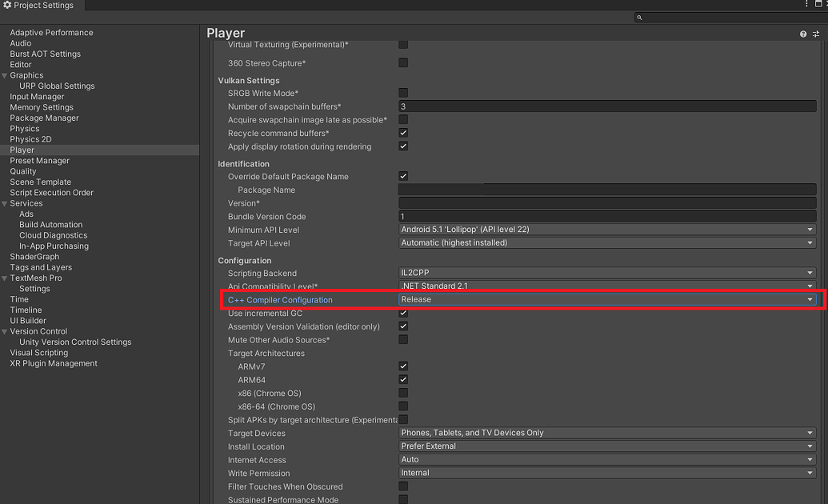This screenshot has width=828, height=504.
Task: Toggle the ARM64 target architecture checkbox
Action: (x=403, y=379)
